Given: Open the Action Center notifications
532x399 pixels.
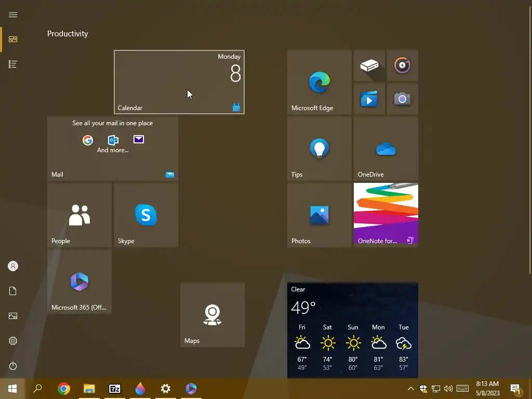Looking at the screenshot, I should coord(516,389).
